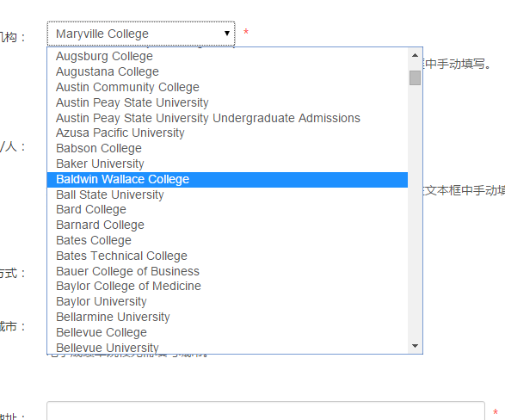This screenshot has height=420, width=505.
Task: Choose Babson College entry
Action: tap(227, 148)
